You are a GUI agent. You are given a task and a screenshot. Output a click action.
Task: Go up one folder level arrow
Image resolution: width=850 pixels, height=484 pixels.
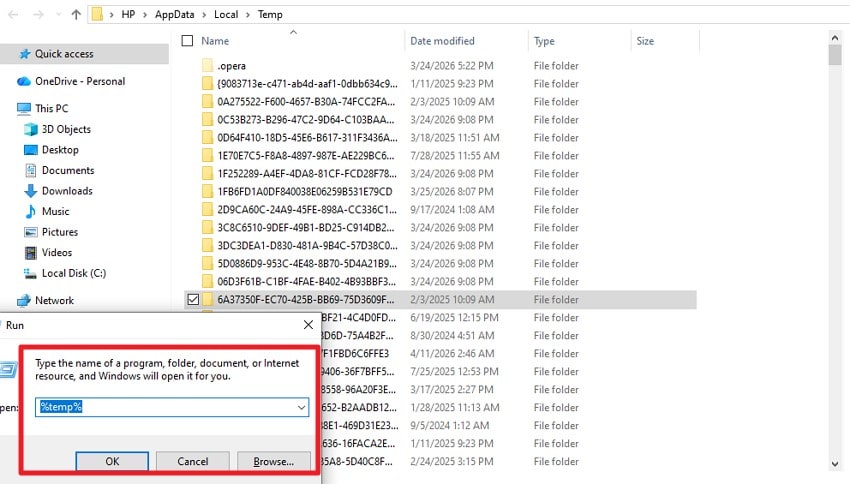(76, 15)
